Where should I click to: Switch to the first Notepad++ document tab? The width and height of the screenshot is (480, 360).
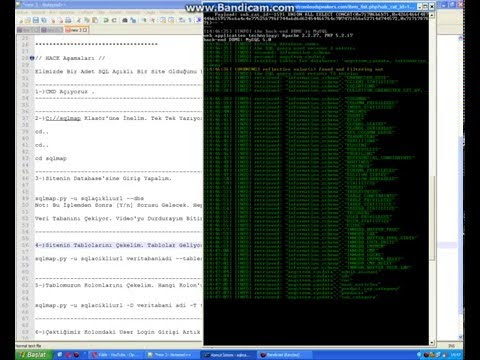[x=28, y=30]
